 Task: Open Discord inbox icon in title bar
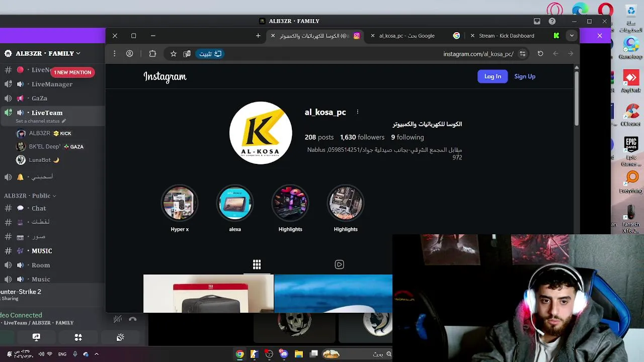click(537, 21)
